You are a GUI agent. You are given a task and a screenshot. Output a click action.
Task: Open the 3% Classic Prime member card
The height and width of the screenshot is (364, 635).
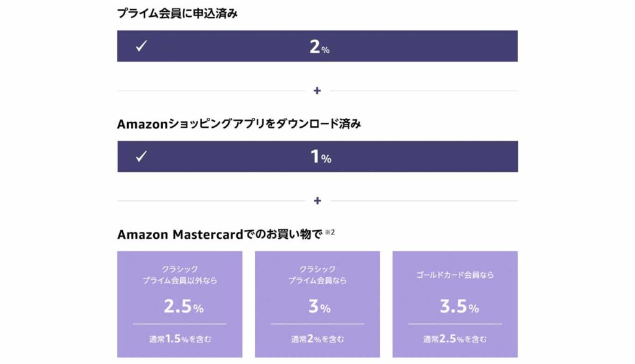[317, 304]
